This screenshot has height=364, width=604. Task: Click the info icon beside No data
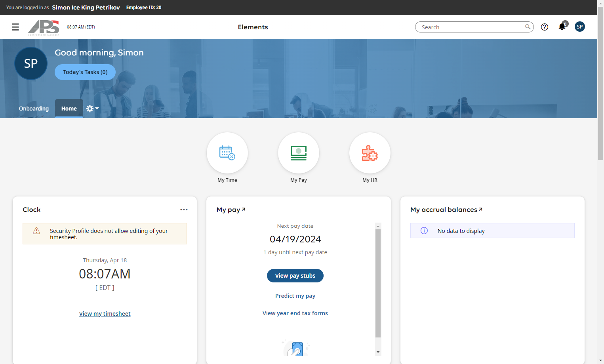pyautogui.click(x=424, y=231)
